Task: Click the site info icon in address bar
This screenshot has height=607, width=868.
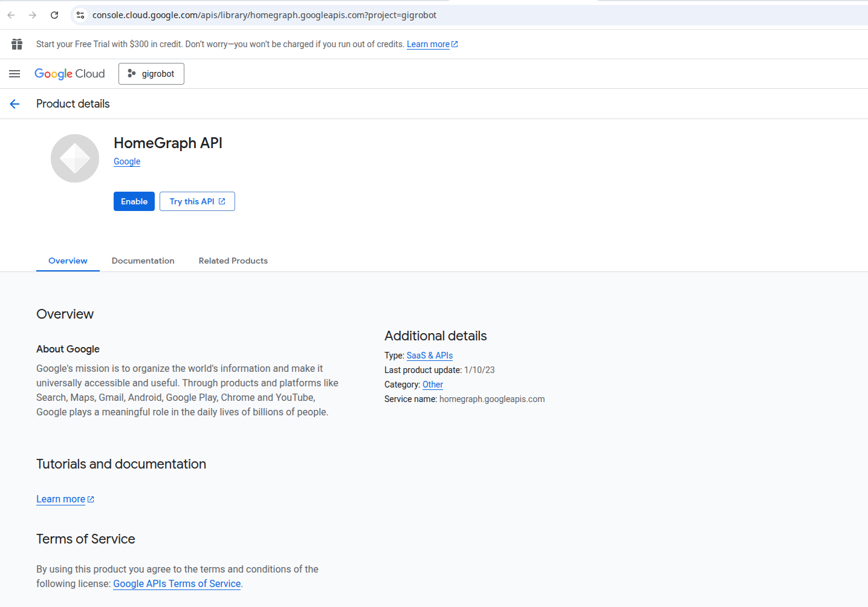Action: click(x=80, y=15)
